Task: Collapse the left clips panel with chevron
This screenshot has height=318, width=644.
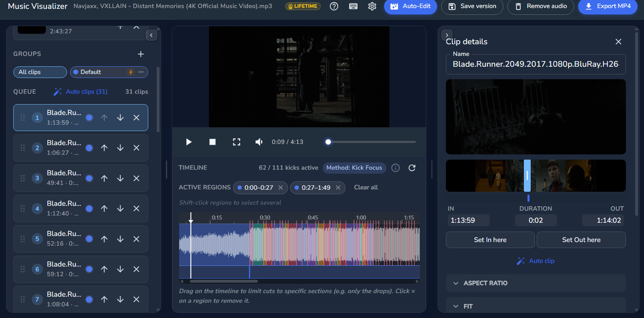Action: [x=151, y=35]
